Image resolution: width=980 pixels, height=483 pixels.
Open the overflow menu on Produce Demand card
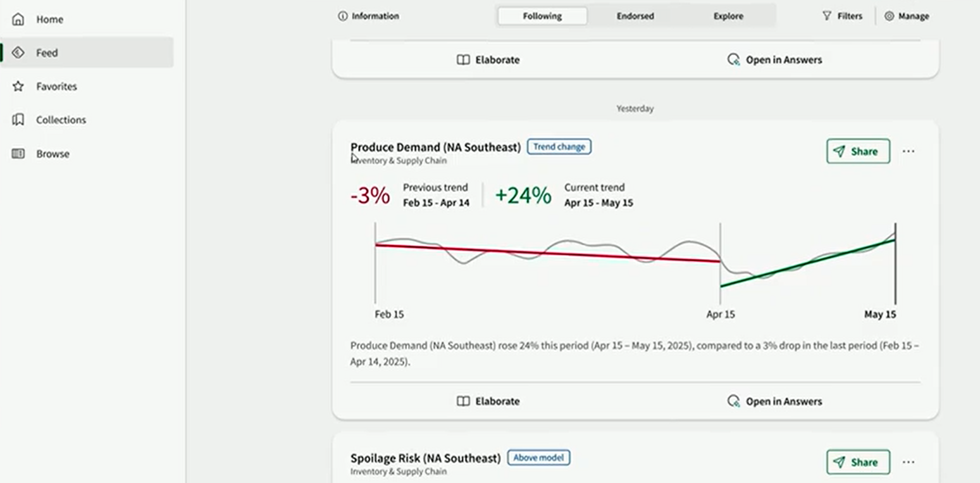(x=909, y=151)
